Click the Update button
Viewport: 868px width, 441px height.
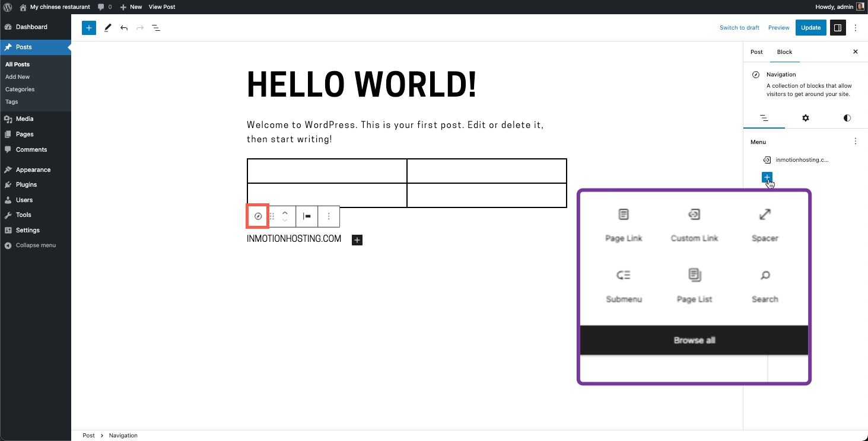coord(810,28)
